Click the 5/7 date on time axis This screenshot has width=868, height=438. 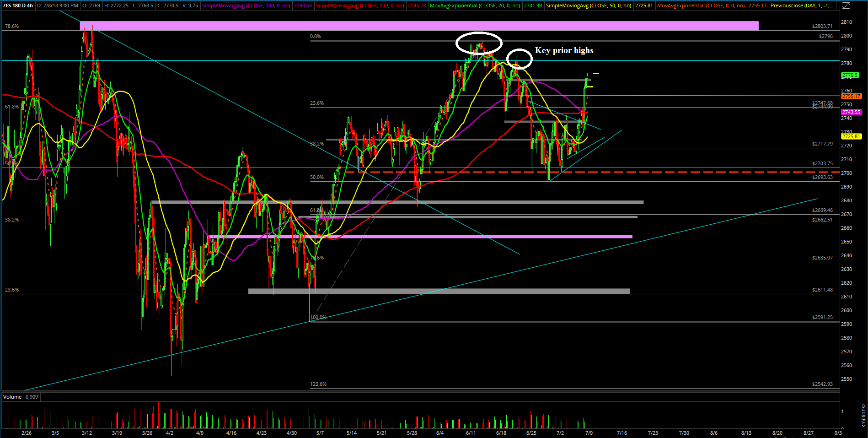(x=320, y=433)
